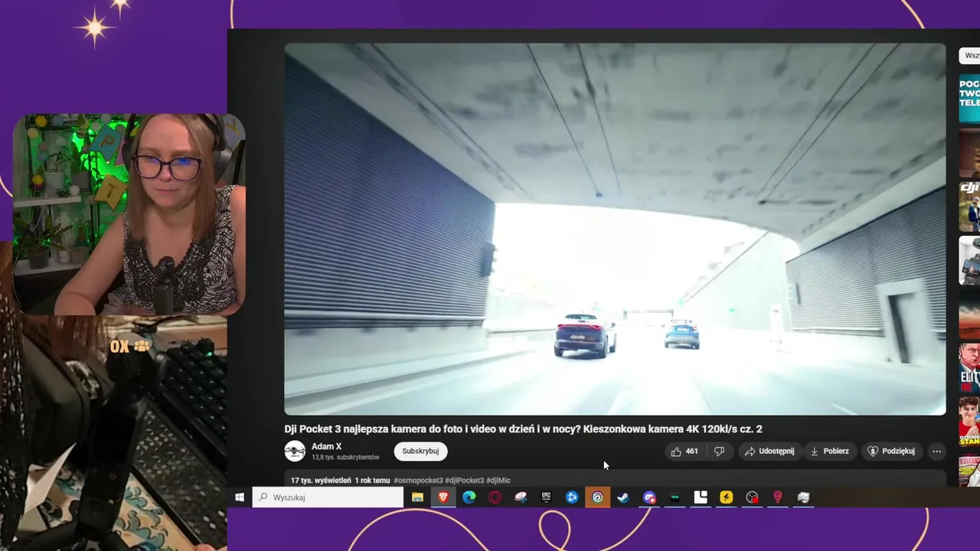Click the video title text
The height and width of the screenshot is (551, 980).
pos(523,429)
